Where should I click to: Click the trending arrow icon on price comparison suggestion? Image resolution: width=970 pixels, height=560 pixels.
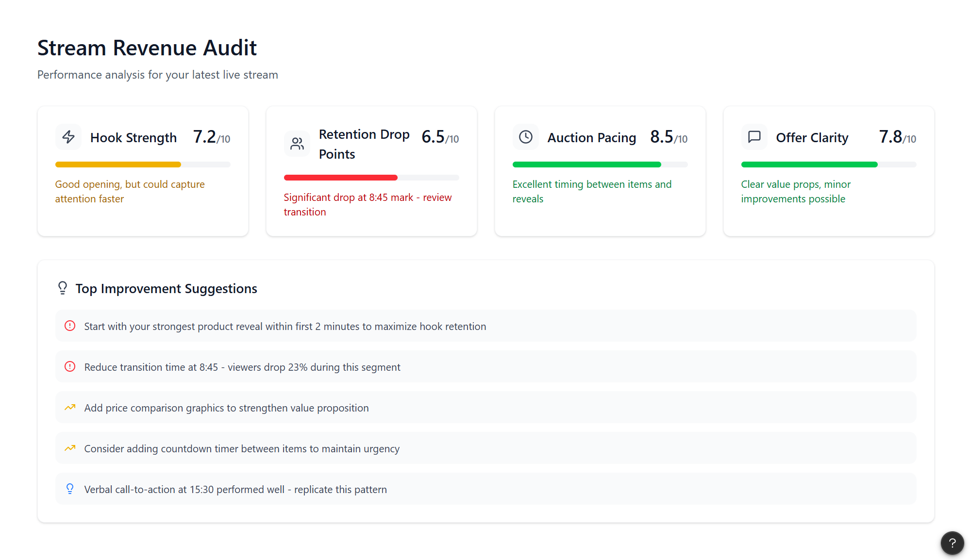[x=70, y=408]
